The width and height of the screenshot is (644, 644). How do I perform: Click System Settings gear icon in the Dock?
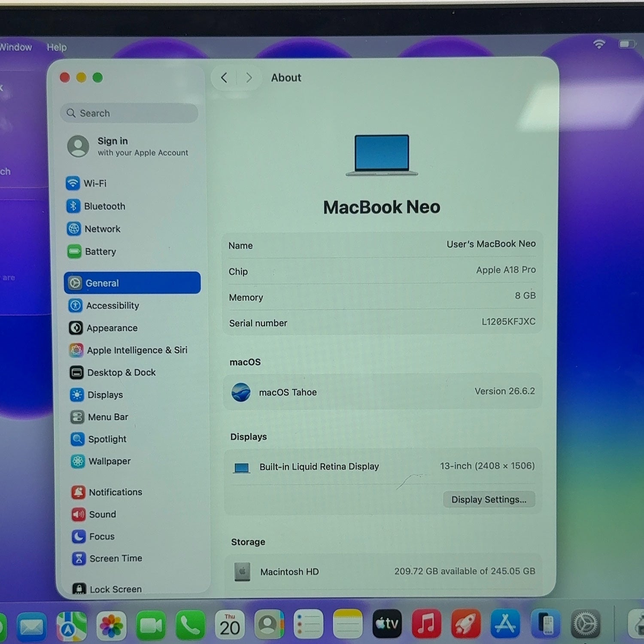click(585, 623)
